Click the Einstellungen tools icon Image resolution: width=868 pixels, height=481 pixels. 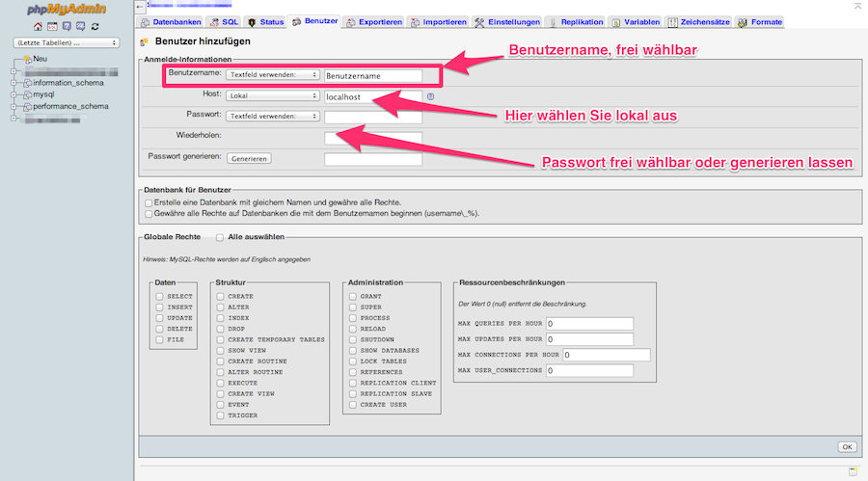click(x=479, y=22)
